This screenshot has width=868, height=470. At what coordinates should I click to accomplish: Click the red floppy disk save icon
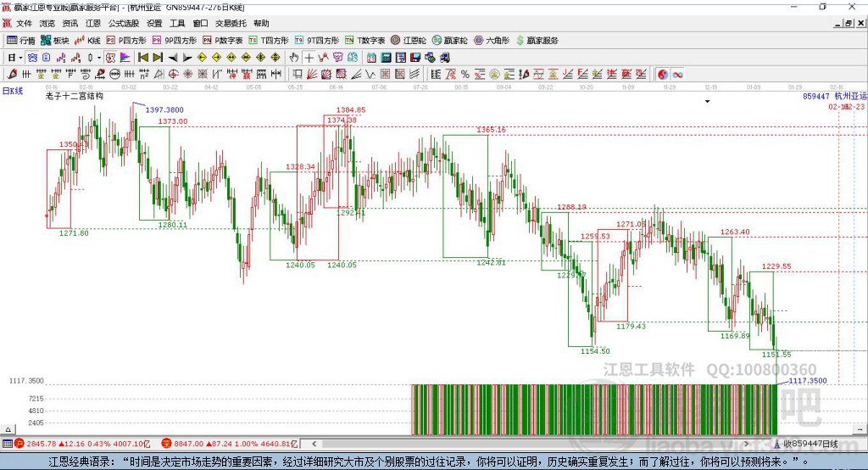coord(415,58)
